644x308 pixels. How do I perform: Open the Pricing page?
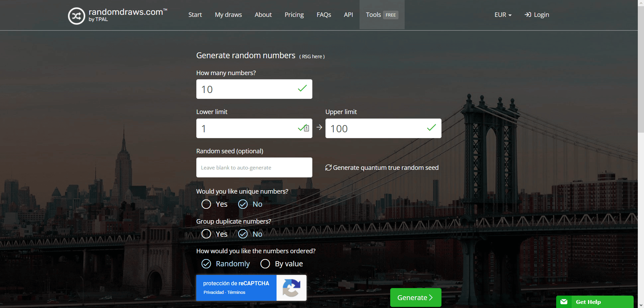point(294,15)
